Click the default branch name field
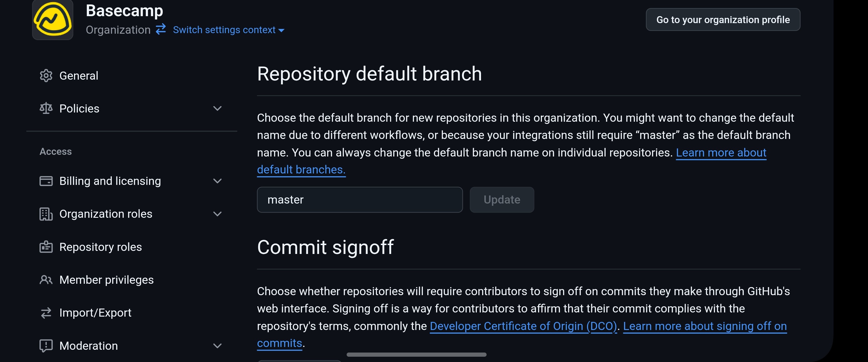 click(359, 200)
